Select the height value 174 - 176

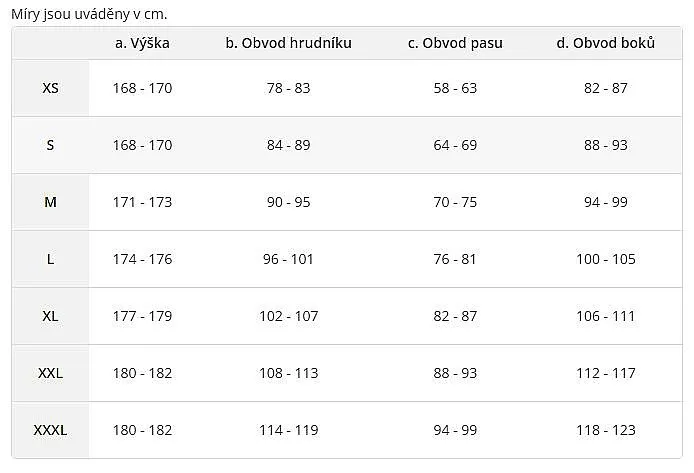142,259
